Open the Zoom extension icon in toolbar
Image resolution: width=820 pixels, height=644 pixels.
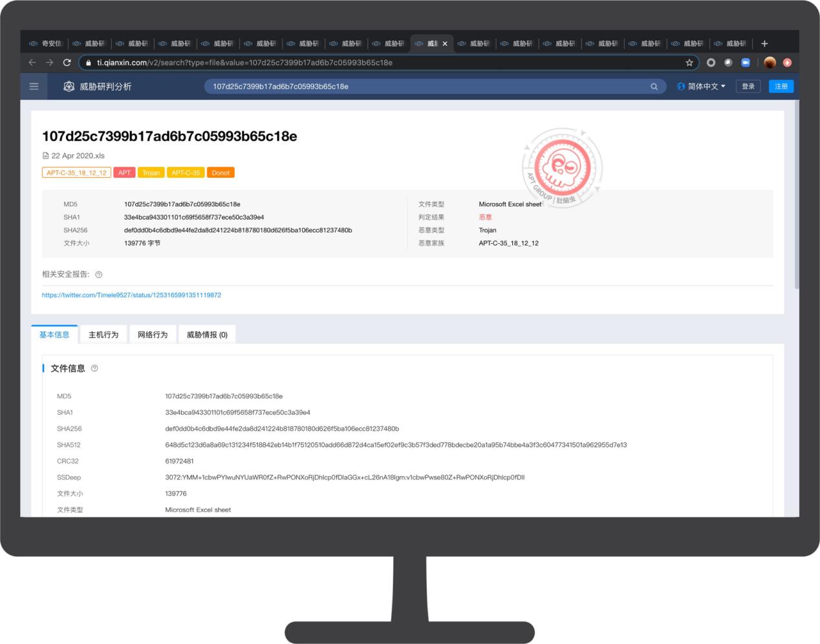[x=746, y=63]
